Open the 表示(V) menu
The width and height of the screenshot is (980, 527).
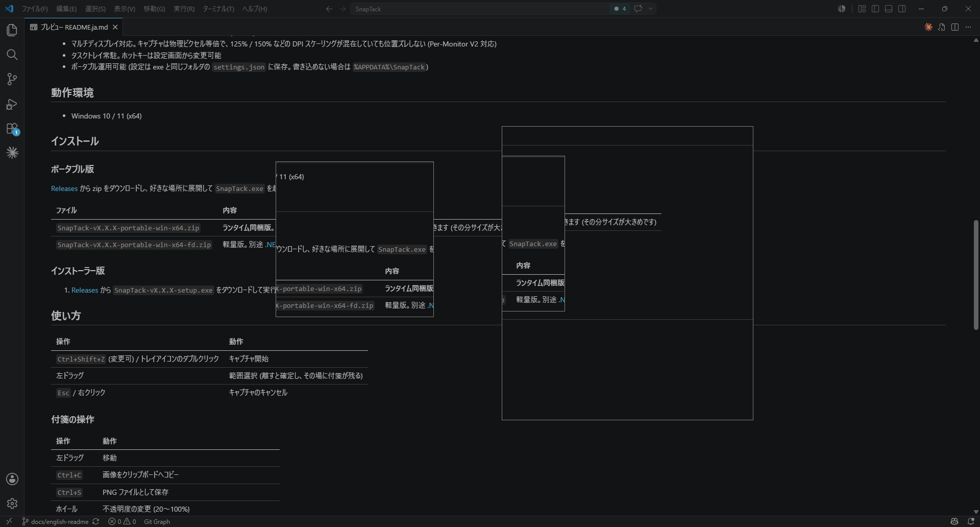click(x=125, y=9)
